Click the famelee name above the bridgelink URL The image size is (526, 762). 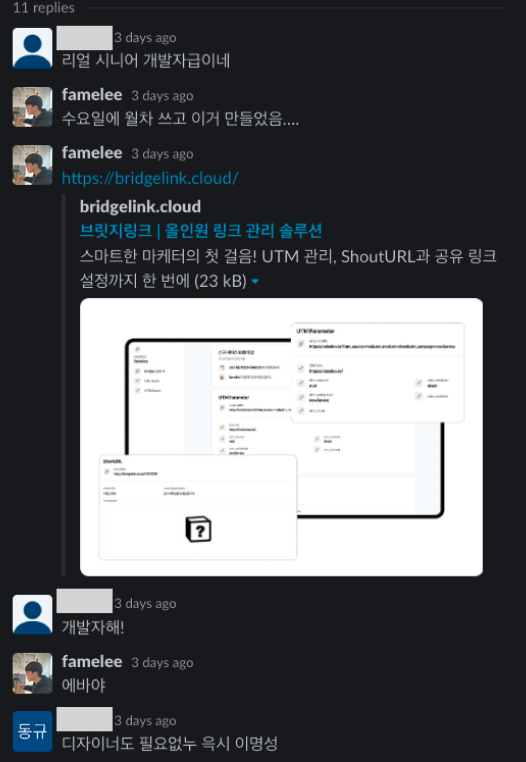tap(92, 153)
